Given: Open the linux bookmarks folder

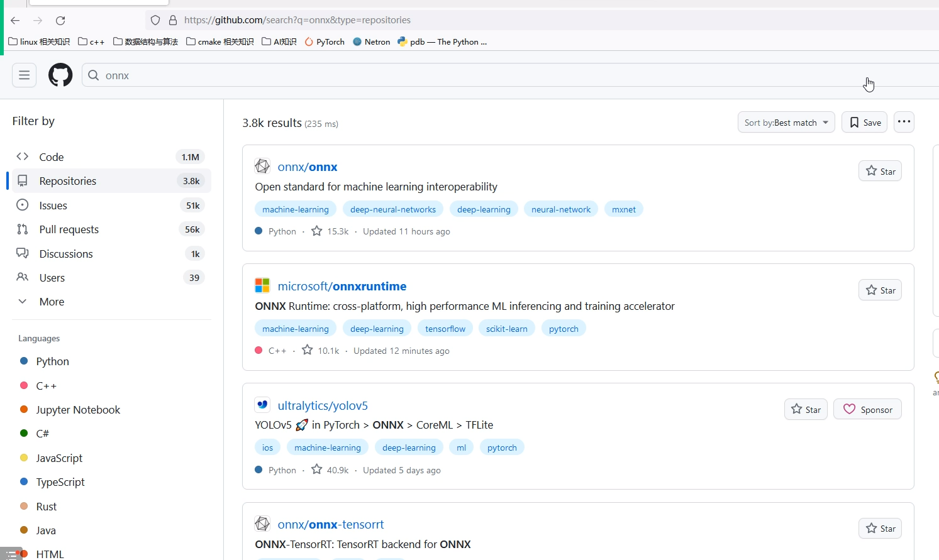Looking at the screenshot, I should (x=39, y=42).
